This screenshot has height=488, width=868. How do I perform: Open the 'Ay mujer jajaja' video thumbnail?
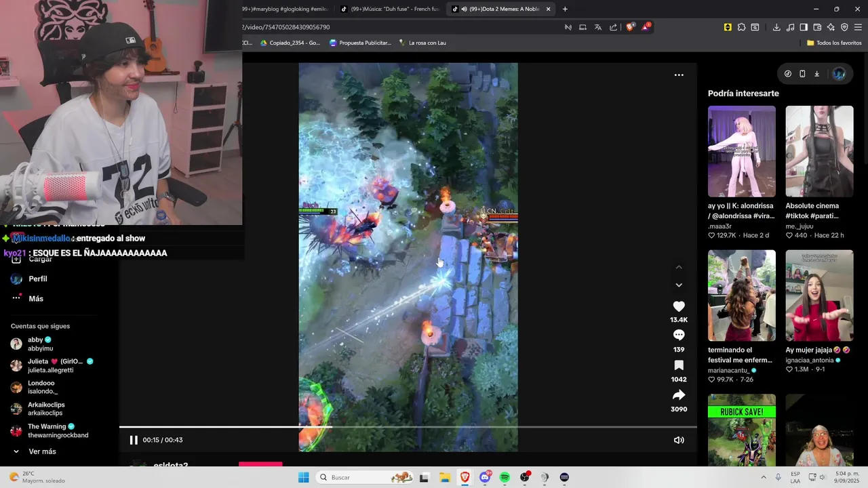click(x=819, y=296)
